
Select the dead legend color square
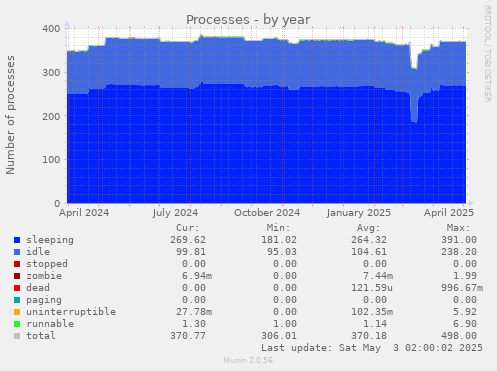[x=17, y=288]
